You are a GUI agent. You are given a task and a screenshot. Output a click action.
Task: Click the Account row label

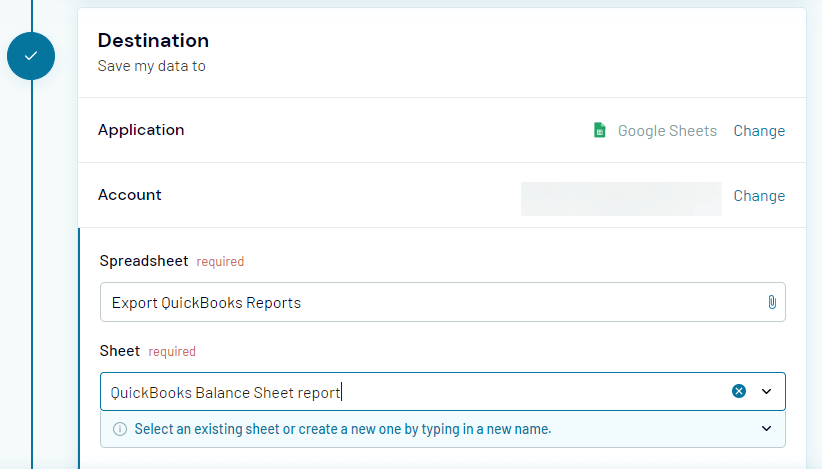[x=129, y=195]
